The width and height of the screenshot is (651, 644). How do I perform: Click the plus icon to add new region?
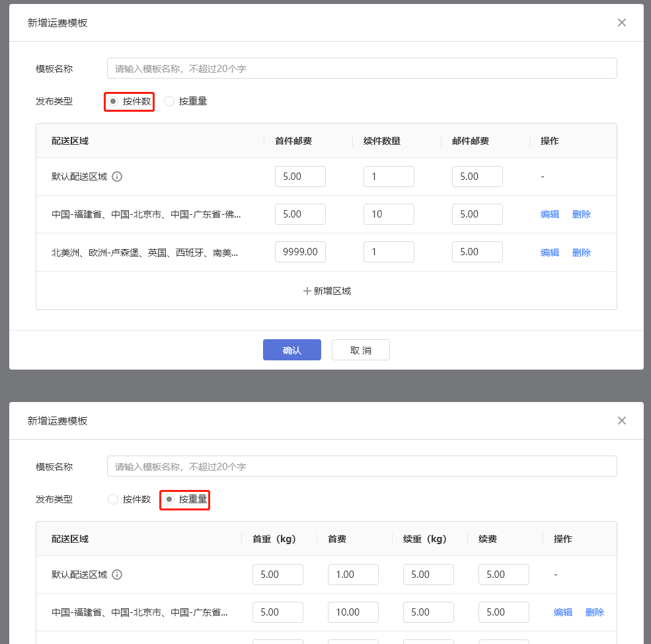[x=307, y=291]
